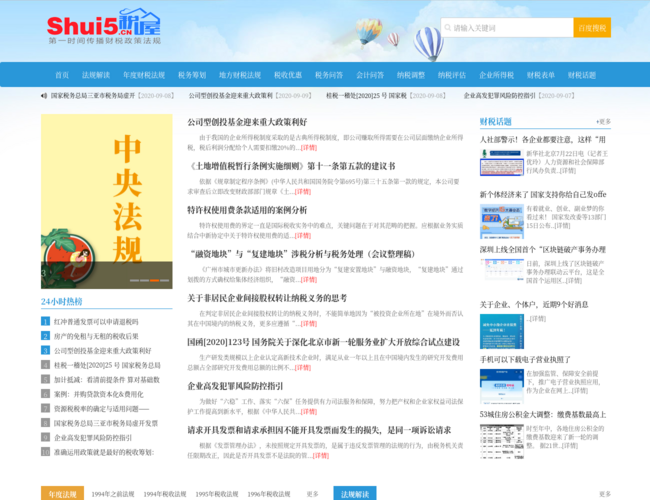This screenshot has width=650, height=500.
Task: Open 税务筹划 in the navigation bar
Action: 192,75
